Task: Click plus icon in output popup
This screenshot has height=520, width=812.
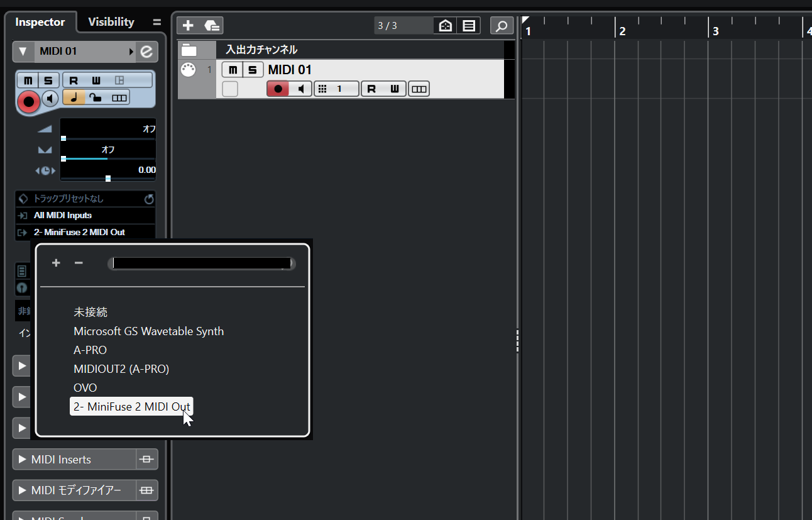Action: pos(56,263)
